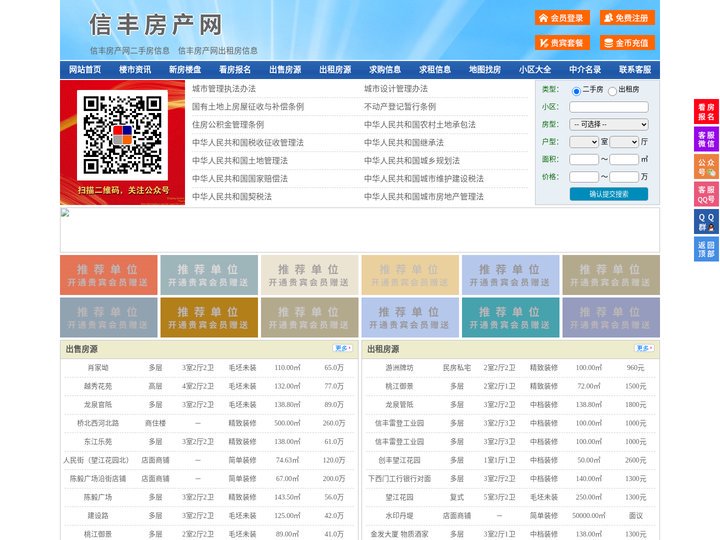Screen dimensions: 720x540
Task: Open the 厅 hall count dropdown
Action: click(x=624, y=142)
